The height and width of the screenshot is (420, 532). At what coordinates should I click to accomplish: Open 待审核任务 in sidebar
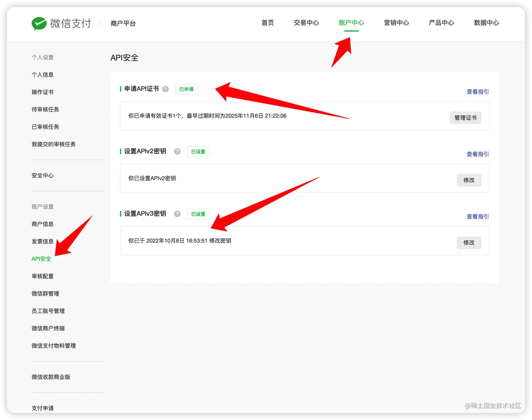pyautogui.click(x=45, y=109)
